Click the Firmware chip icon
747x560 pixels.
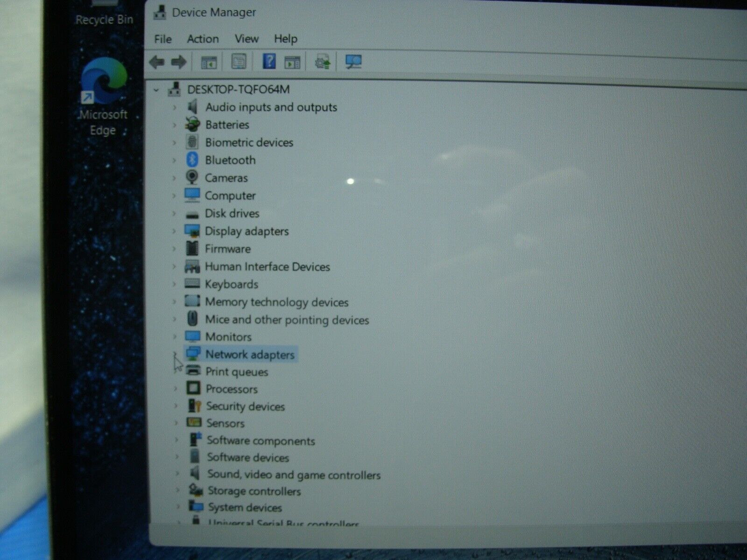click(192, 248)
